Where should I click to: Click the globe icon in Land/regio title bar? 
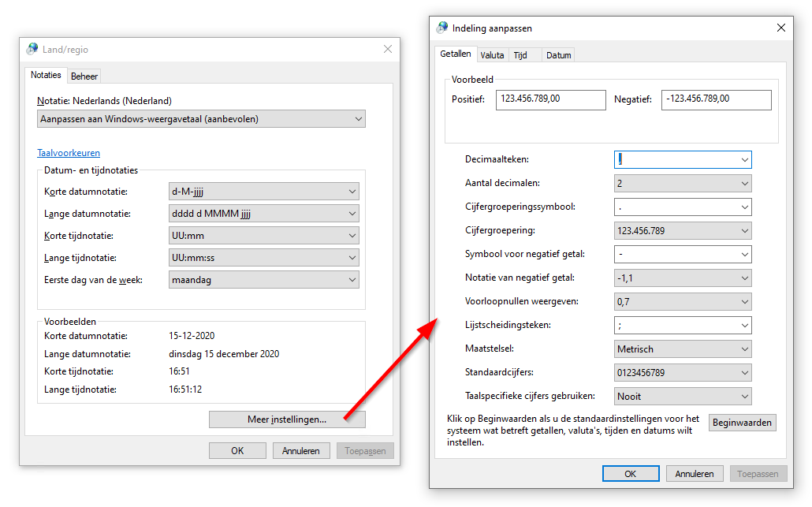point(32,49)
